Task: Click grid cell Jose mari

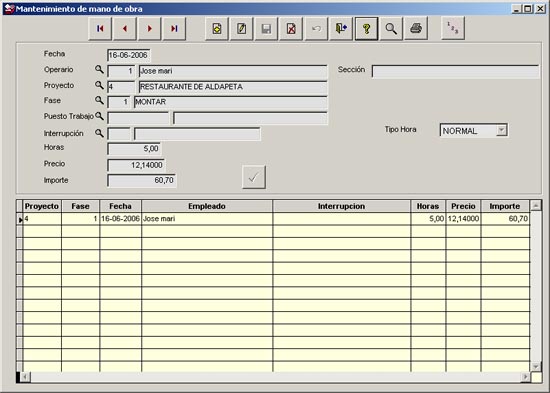Action: click(x=207, y=219)
